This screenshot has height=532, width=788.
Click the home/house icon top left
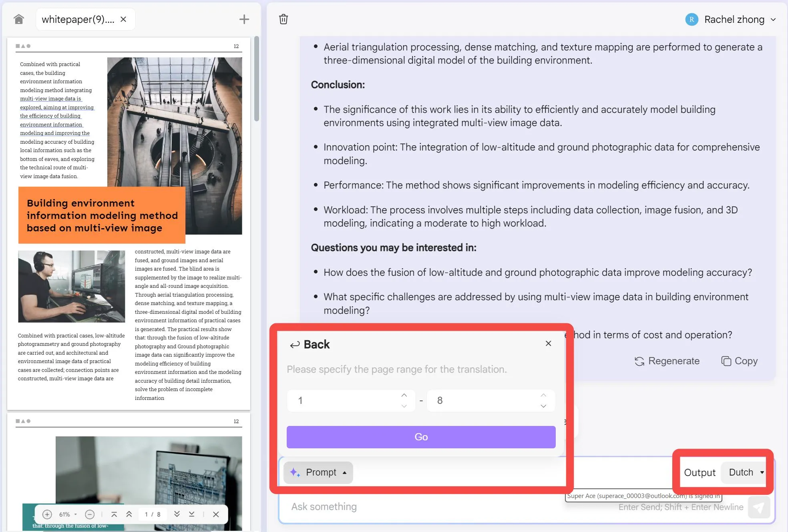[x=18, y=19]
